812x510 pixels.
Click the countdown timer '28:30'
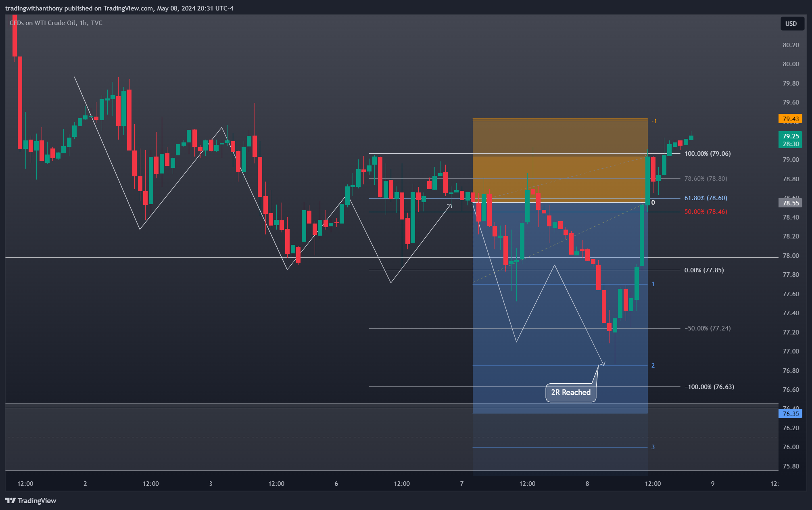pyautogui.click(x=791, y=144)
